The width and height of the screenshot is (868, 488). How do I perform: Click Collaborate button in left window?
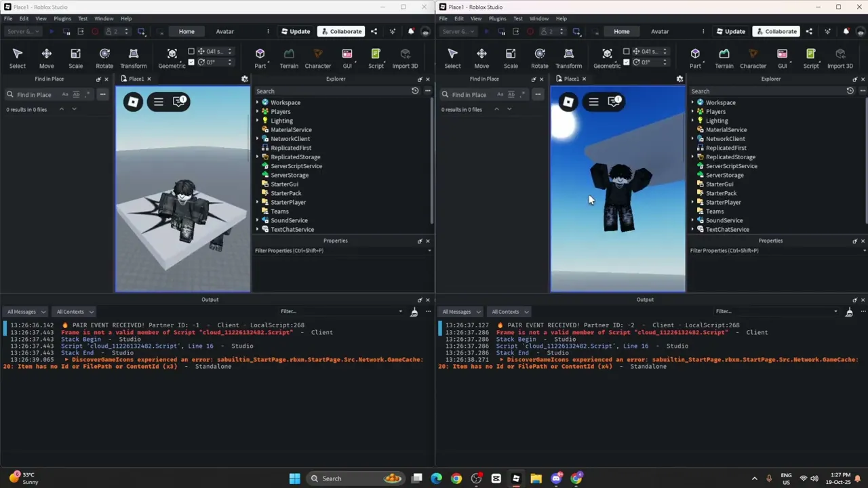pyautogui.click(x=341, y=31)
